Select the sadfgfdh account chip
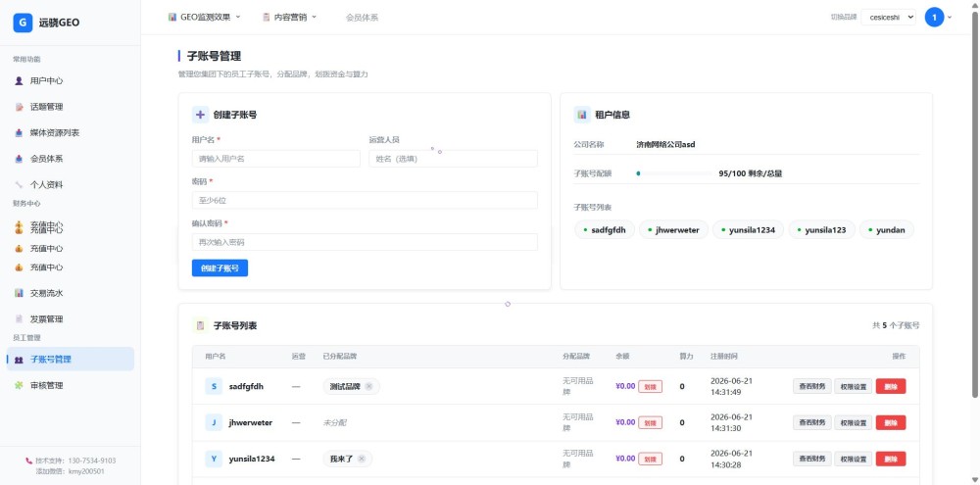Screen dimensions: 980x485 click(605, 230)
